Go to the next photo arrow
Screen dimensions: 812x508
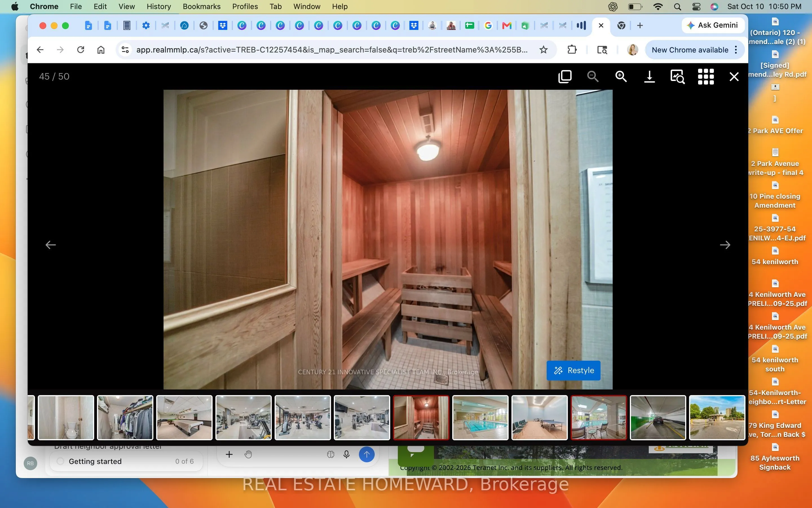click(x=725, y=245)
